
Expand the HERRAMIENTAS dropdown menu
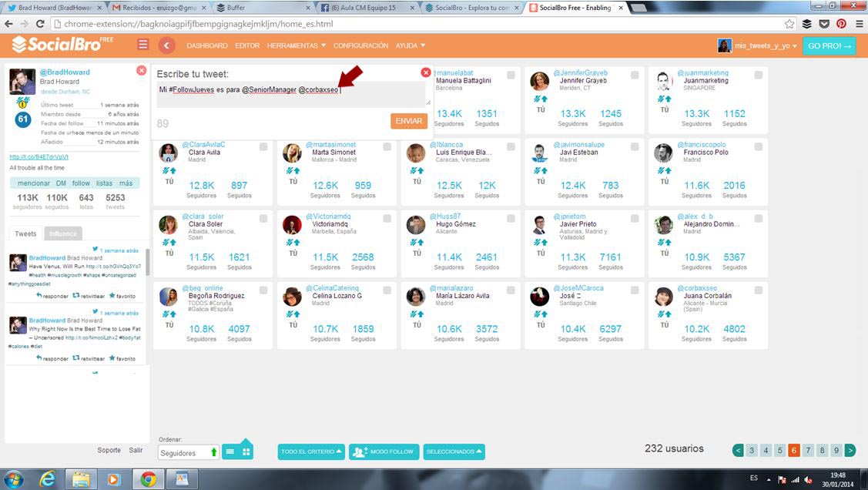[297, 45]
